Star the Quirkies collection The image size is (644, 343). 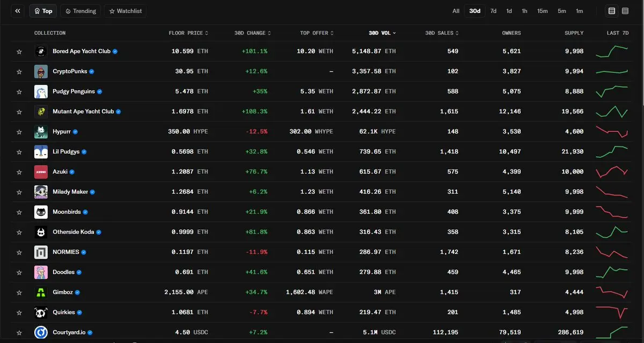point(19,312)
